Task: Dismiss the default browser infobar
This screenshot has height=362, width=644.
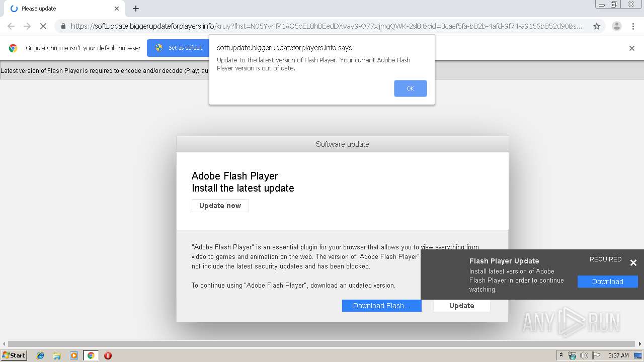Action: point(631,48)
